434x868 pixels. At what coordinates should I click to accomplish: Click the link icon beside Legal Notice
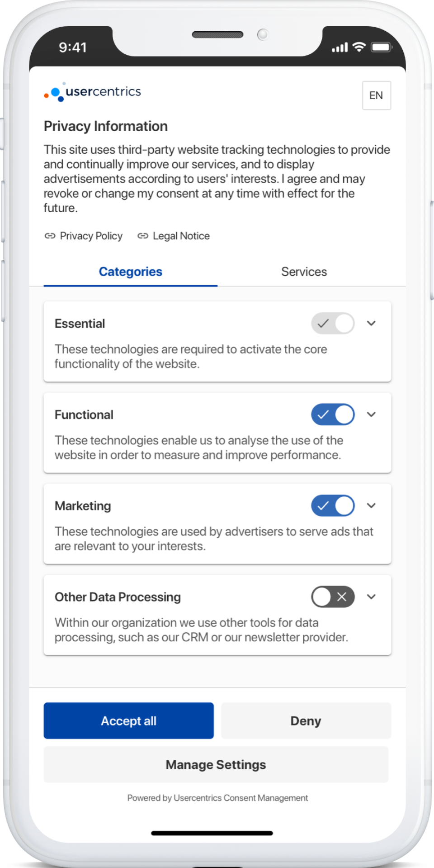coord(143,236)
